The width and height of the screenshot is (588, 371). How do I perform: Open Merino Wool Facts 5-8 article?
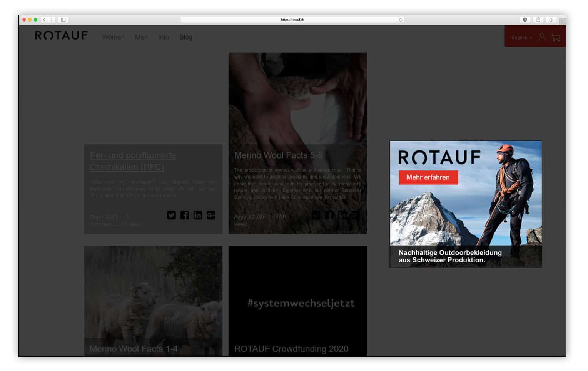click(278, 155)
